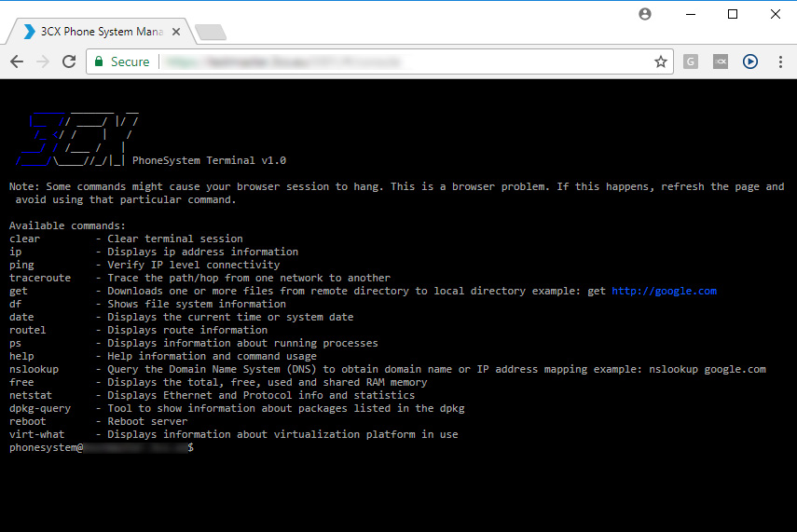The height and width of the screenshot is (532, 797).
Task: Click 'Displays route information' description
Action: [187, 330]
